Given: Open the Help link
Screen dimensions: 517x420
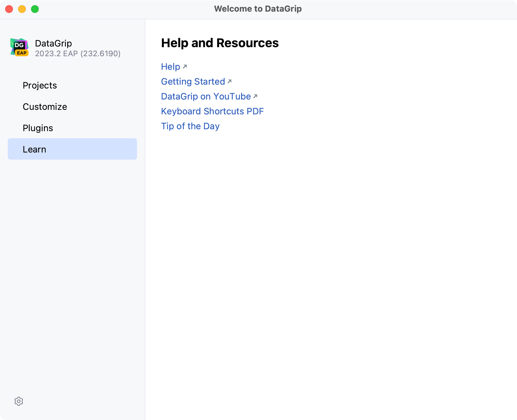Looking at the screenshot, I should coord(171,67).
